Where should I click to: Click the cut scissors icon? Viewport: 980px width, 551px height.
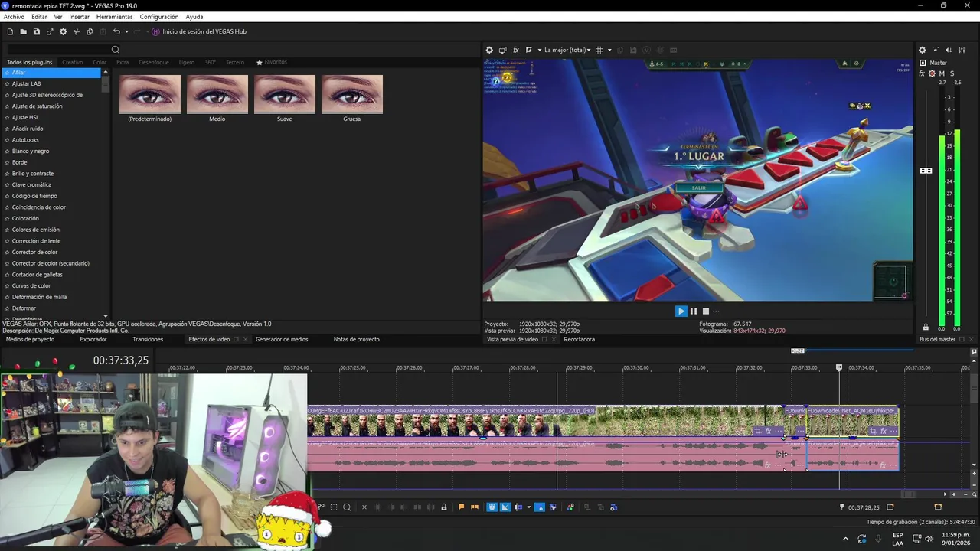[76, 31]
